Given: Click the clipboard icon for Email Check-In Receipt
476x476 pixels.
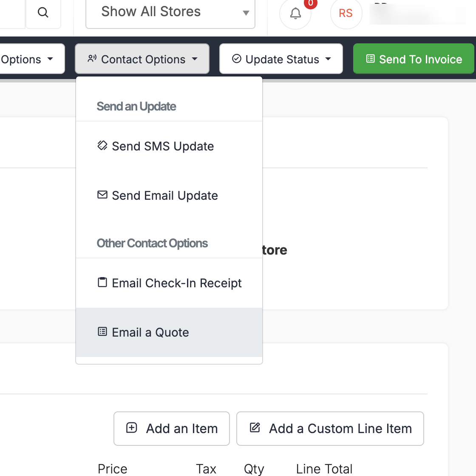Looking at the screenshot, I should point(102,283).
